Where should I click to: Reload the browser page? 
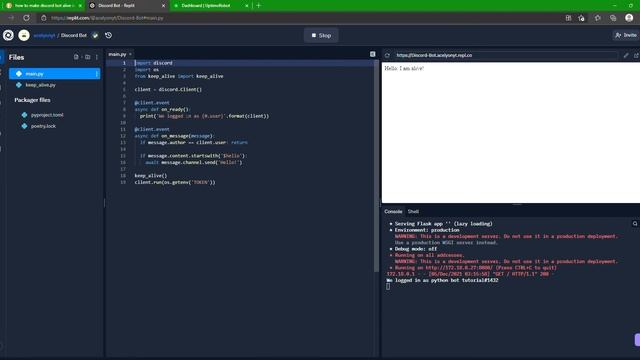click(26, 18)
